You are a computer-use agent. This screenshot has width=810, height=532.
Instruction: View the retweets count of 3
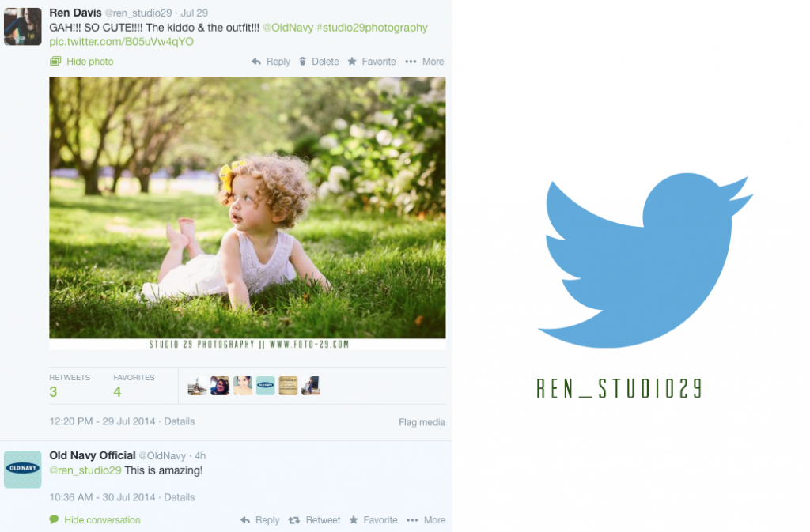click(x=53, y=392)
